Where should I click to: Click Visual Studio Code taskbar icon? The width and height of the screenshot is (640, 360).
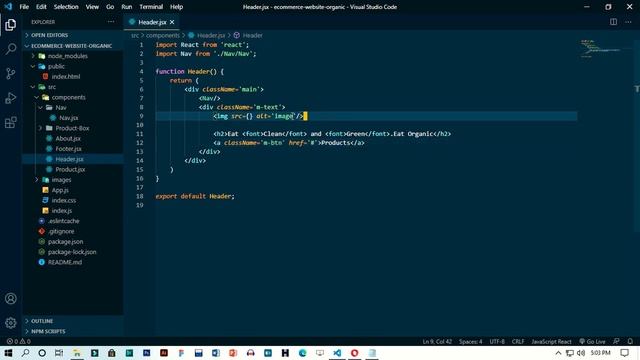click(337, 353)
